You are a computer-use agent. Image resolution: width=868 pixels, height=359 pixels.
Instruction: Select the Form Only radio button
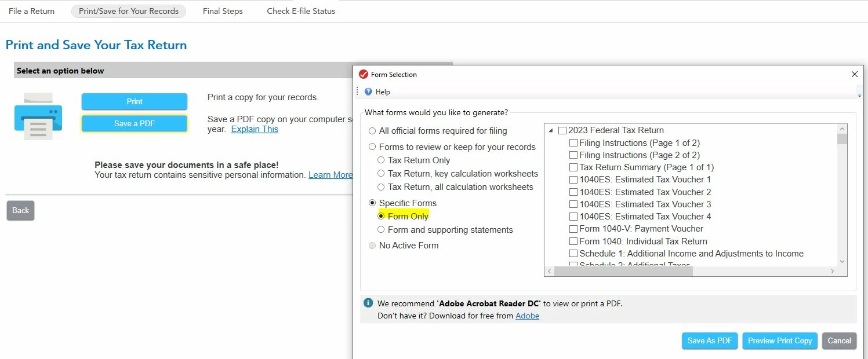381,216
